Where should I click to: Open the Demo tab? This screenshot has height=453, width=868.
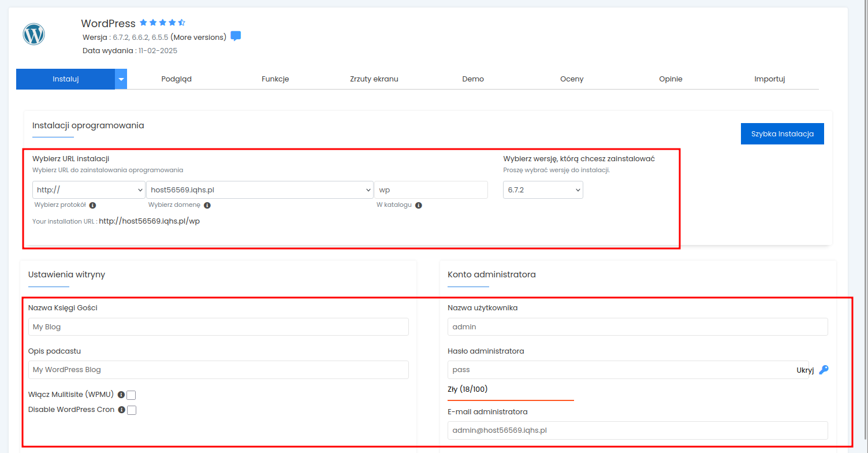(472, 79)
